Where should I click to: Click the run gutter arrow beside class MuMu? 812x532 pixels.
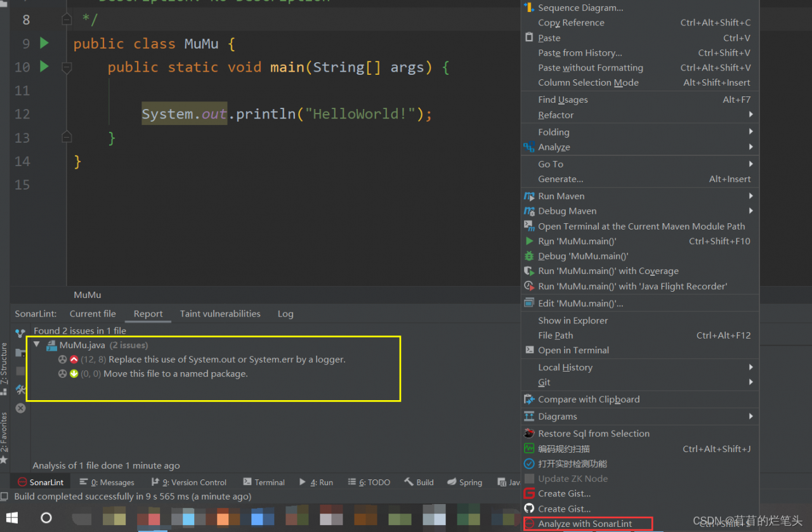[44, 43]
